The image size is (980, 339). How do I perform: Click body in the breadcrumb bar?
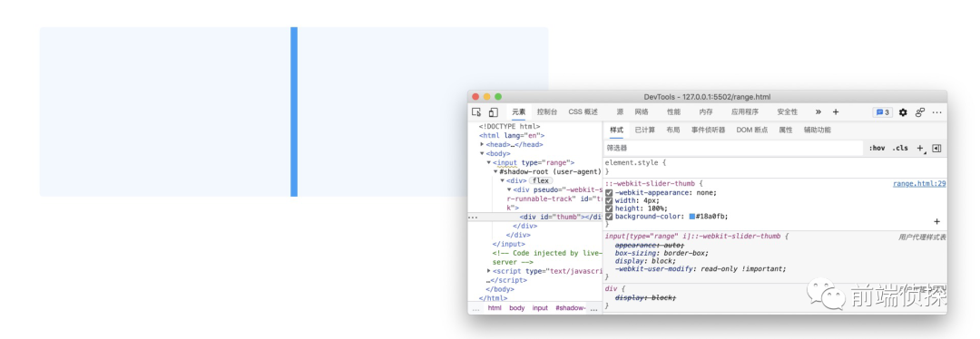click(x=517, y=308)
